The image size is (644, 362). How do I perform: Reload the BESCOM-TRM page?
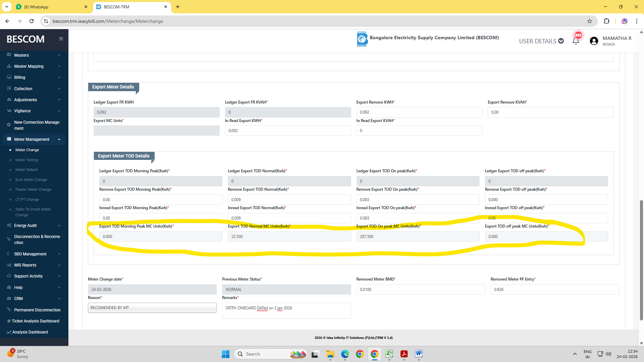[x=32, y=21]
